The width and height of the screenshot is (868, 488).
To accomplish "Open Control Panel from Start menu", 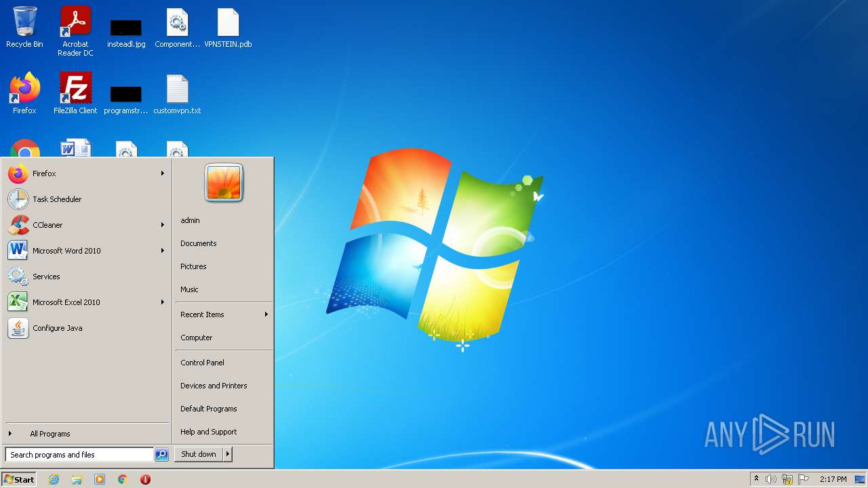I will pos(224,363).
